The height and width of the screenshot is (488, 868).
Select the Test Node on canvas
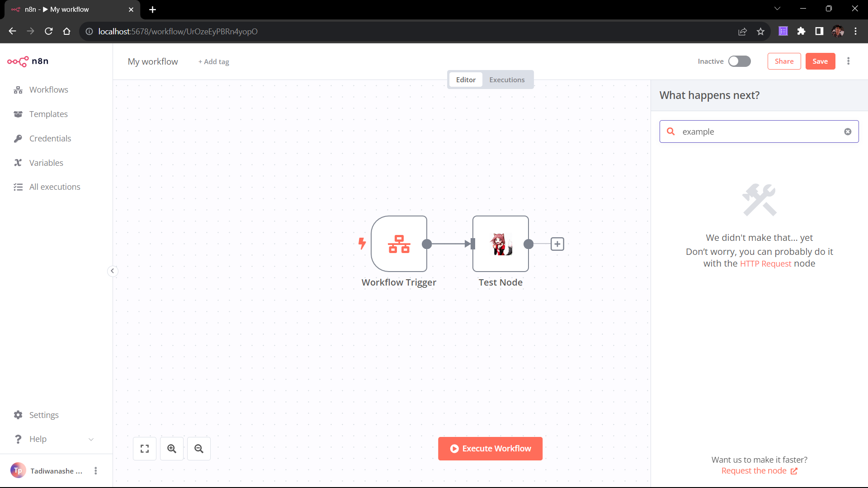[x=500, y=244]
